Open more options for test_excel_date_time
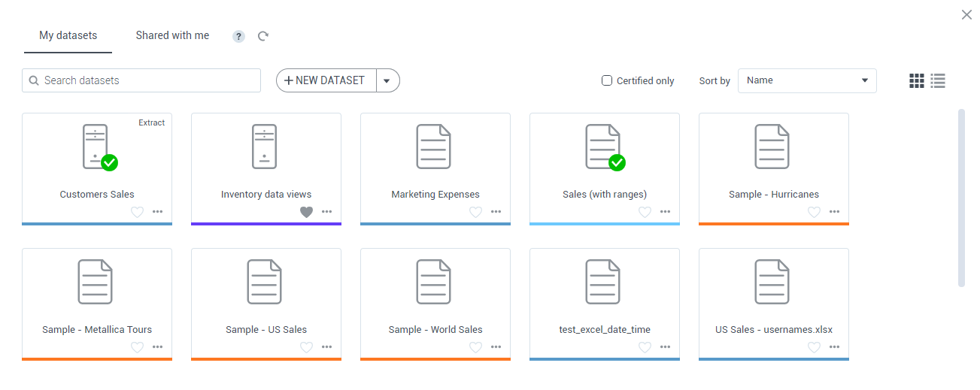 click(x=665, y=347)
